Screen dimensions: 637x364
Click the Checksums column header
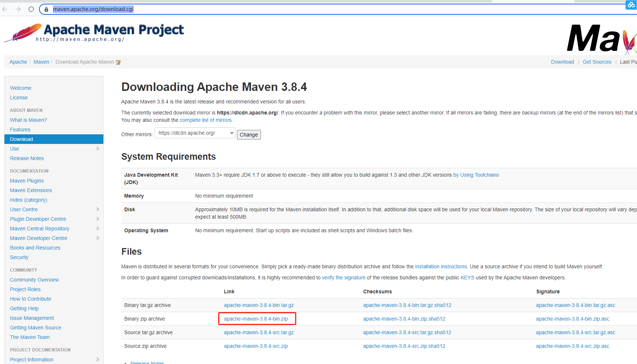tap(377, 291)
